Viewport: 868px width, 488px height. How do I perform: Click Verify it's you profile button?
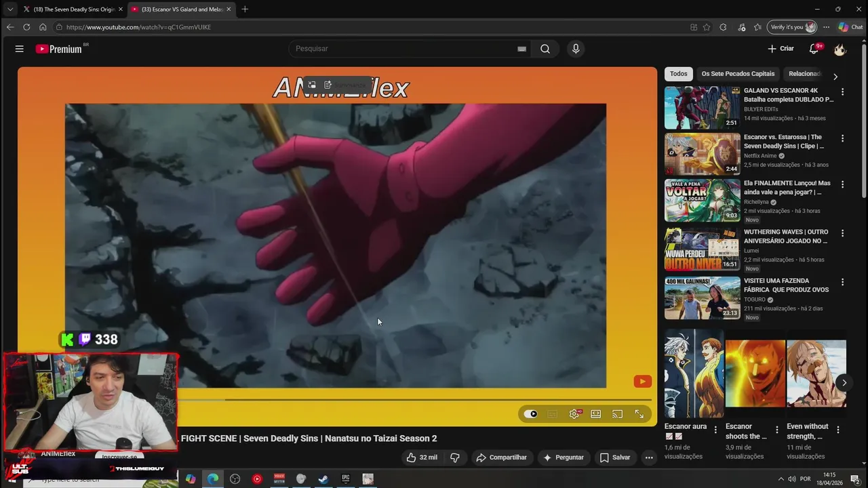pos(792,27)
